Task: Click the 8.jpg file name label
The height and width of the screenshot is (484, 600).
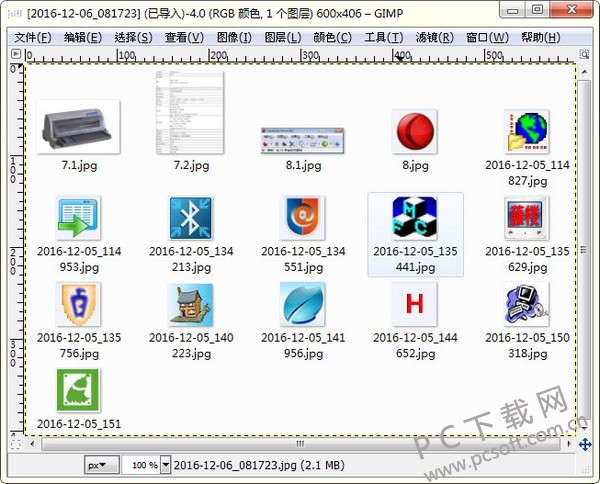Action: (415, 166)
